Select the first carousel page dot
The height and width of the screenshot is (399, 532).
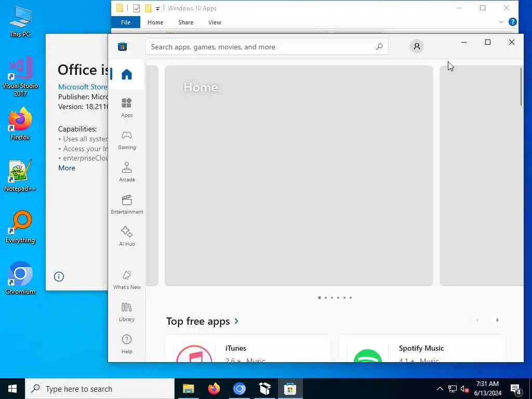pos(320,298)
